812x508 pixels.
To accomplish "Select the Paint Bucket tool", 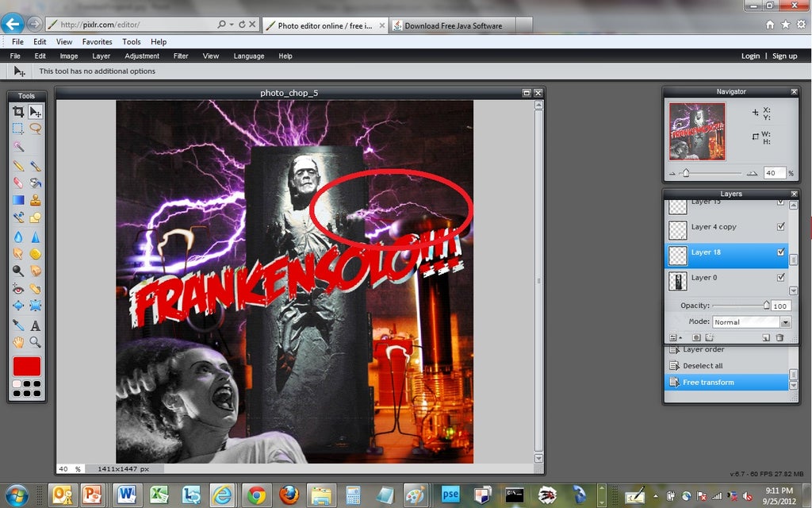I will pos(35,183).
